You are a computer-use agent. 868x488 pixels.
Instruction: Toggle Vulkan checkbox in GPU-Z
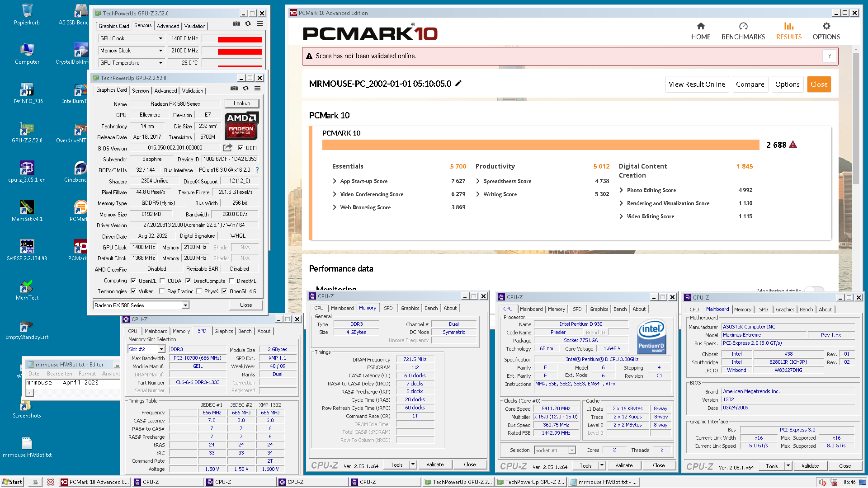(x=133, y=291)
